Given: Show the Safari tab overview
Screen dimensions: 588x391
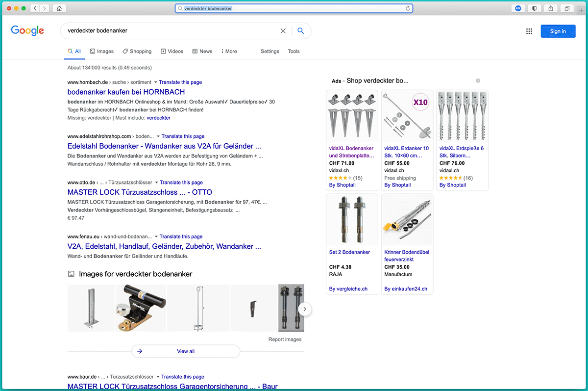Looking at the screenshot, I should coord(567,8).
